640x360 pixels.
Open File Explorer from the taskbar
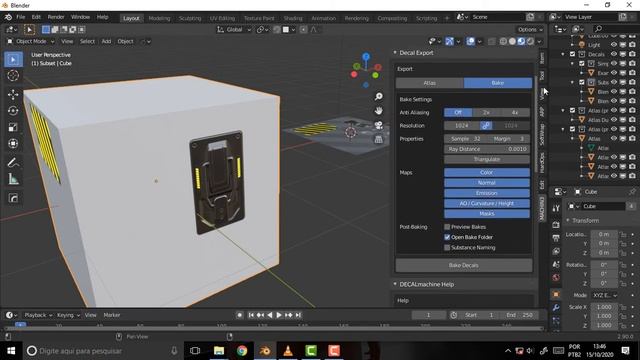point(219,351)
